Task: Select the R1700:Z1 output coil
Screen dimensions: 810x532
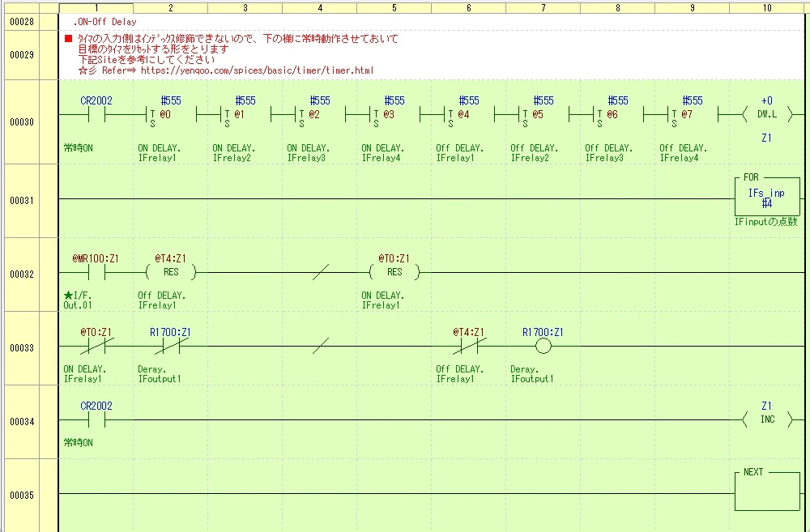Action: coord(543,346)
